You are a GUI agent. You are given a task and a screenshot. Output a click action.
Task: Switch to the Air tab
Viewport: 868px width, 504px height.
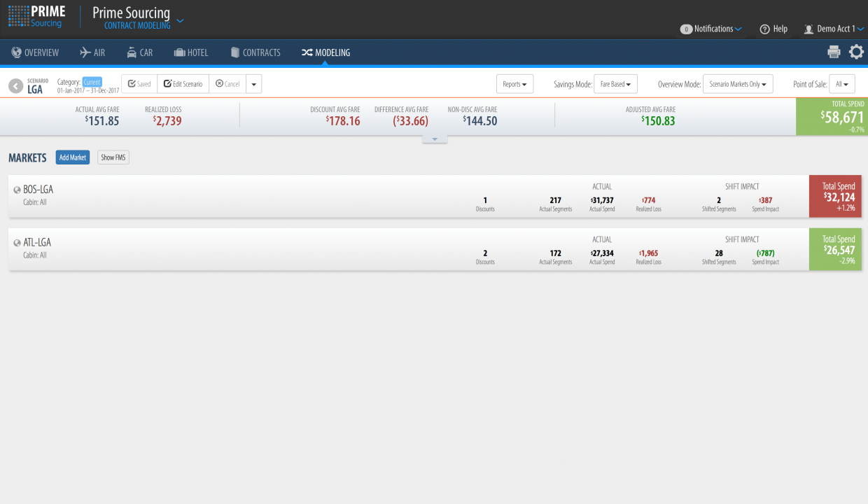point(92,52)
